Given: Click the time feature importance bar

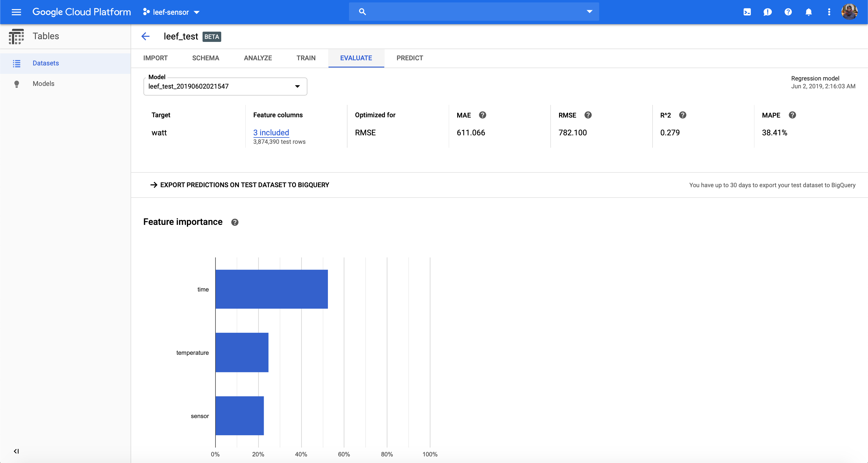Looking at the screenshot, I should (271, 289).
